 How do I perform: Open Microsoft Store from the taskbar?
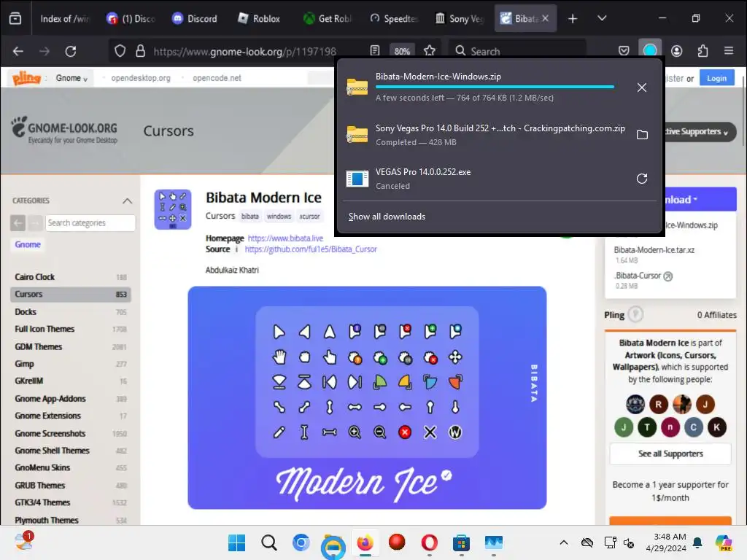point(461,542)
